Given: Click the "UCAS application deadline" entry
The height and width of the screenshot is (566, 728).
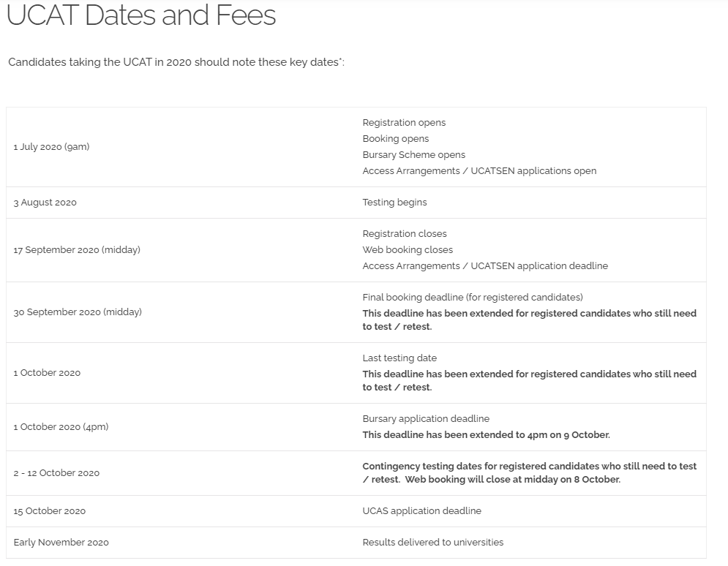Looking at the screenshot, I should click(x=421, y=511).
